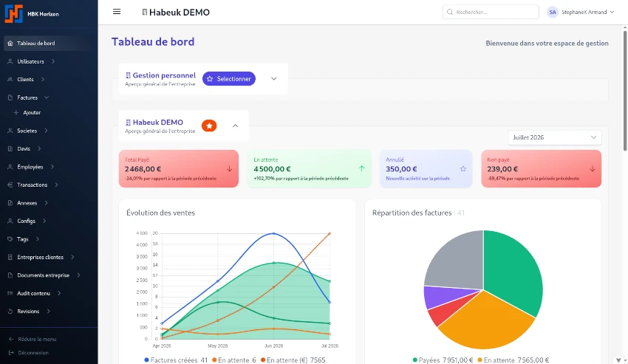Image resolution: width=628 pixels, height=364 pixels.
Task: Open Tableau de bord menu item
Action: point(49,44)
